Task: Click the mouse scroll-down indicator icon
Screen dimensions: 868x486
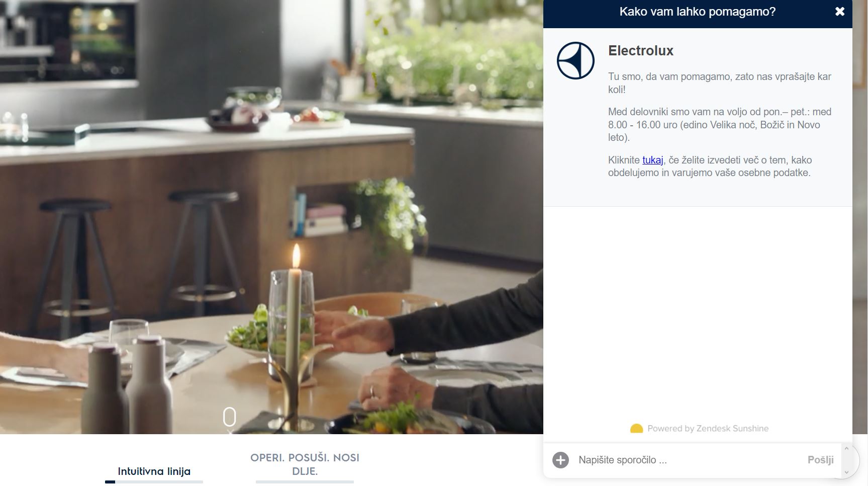Action: tap(229, 418)
